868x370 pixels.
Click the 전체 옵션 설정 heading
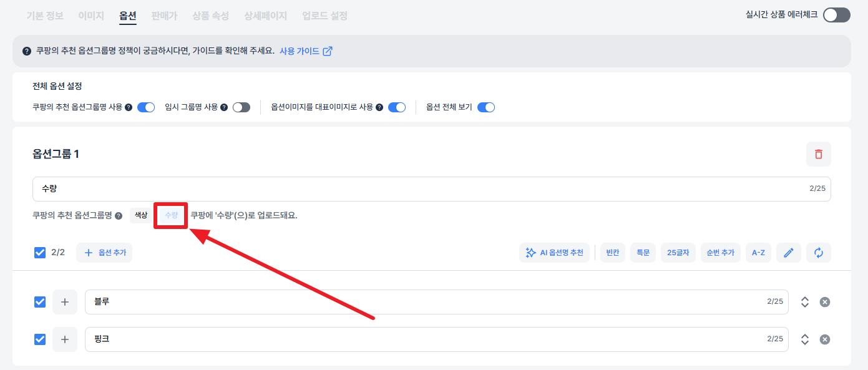pos(57,86)
